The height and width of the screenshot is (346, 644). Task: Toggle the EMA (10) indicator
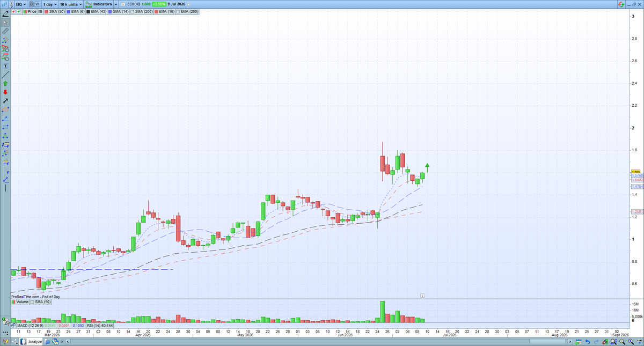coord(164,11)
